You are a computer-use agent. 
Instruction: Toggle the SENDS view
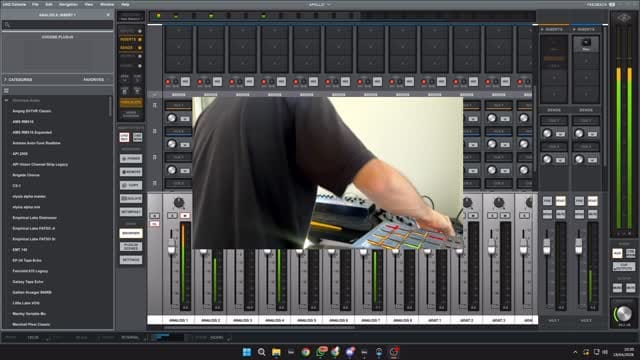[x=131, y=48]
